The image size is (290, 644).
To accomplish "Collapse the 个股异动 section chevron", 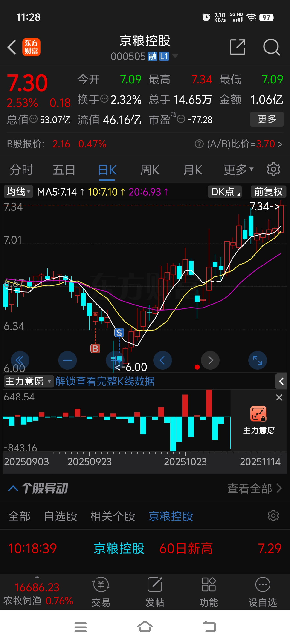I will [x=13, y=488].
